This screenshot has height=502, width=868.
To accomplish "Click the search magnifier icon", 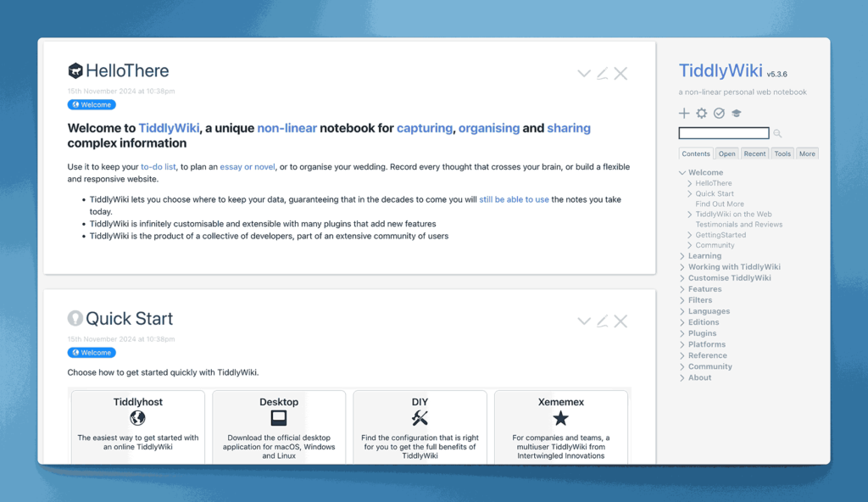I will [x=777, y=133].
